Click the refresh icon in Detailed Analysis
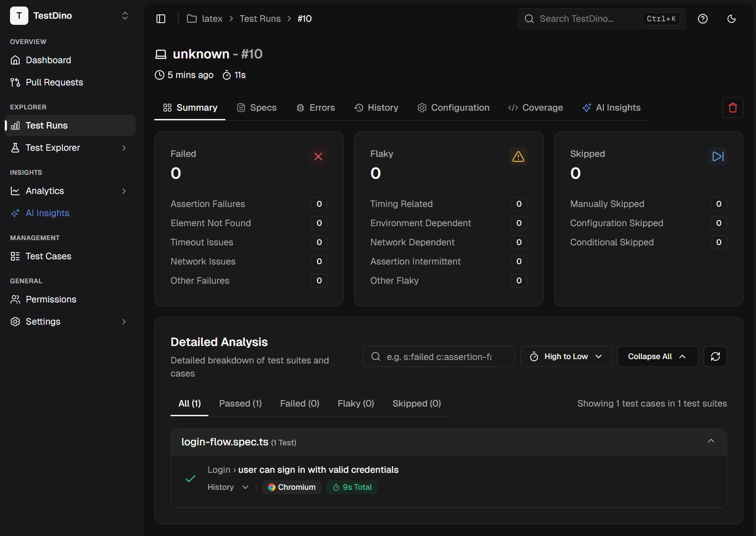The width and height of the screenshot is (756, 536). click(x=715, y=356)
